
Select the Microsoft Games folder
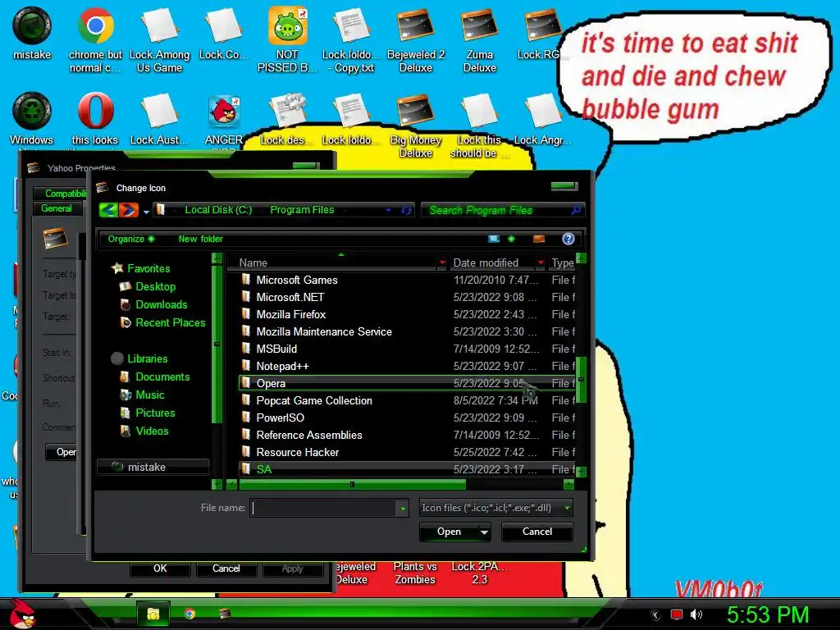(406, 280)
